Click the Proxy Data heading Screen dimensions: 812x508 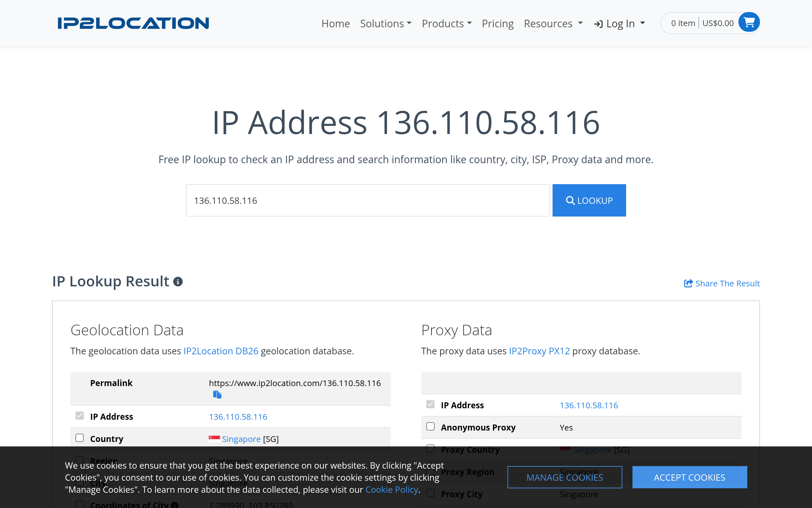coord(456,330)
